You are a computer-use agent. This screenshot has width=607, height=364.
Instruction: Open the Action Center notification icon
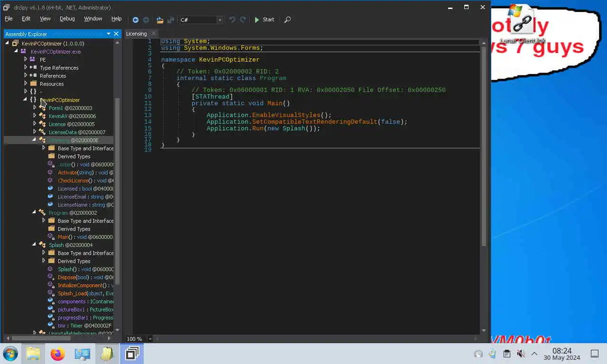click(x=595, y=354)
